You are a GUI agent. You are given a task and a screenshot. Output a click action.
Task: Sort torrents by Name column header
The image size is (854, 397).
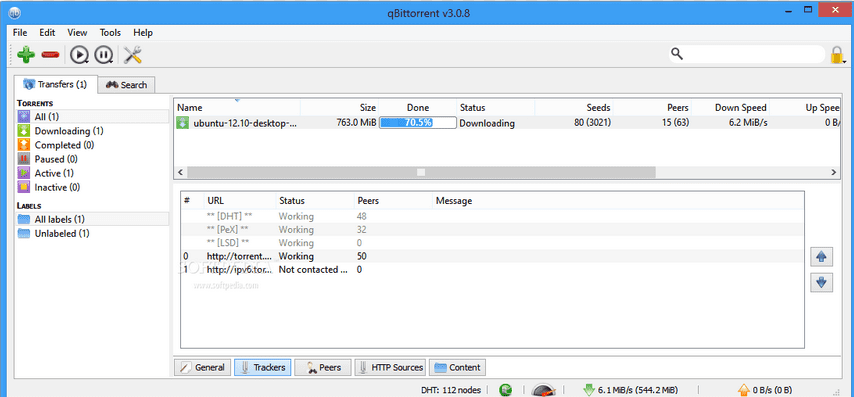(x=237, y=108)
